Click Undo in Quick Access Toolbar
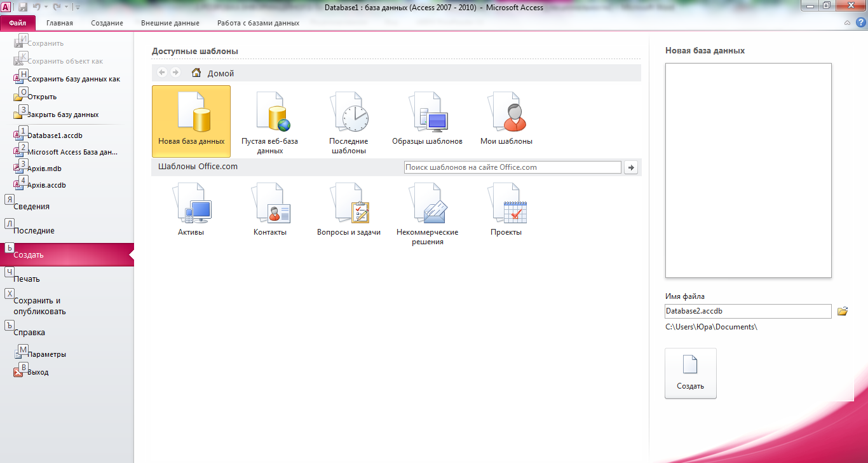868x463 pixels. pyautogui.click(x=37, y=7)
